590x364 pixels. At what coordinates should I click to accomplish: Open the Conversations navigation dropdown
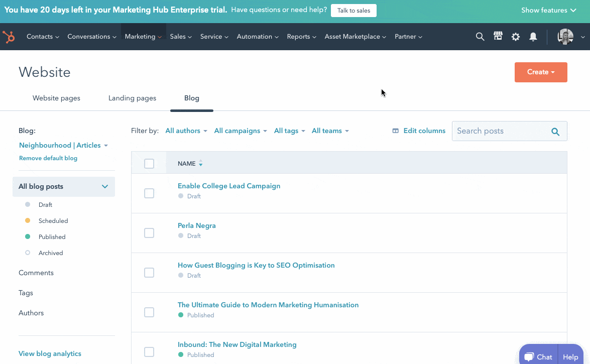coord(92,37)
